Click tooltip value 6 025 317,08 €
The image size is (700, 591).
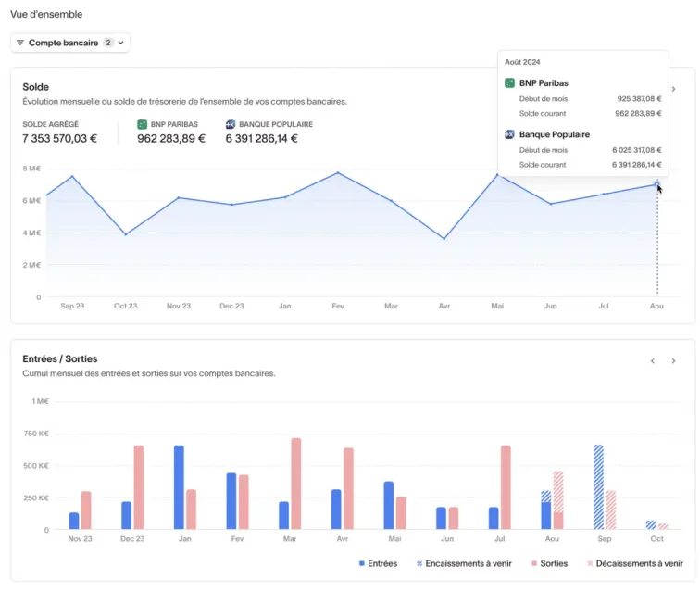tap(637, 151)
